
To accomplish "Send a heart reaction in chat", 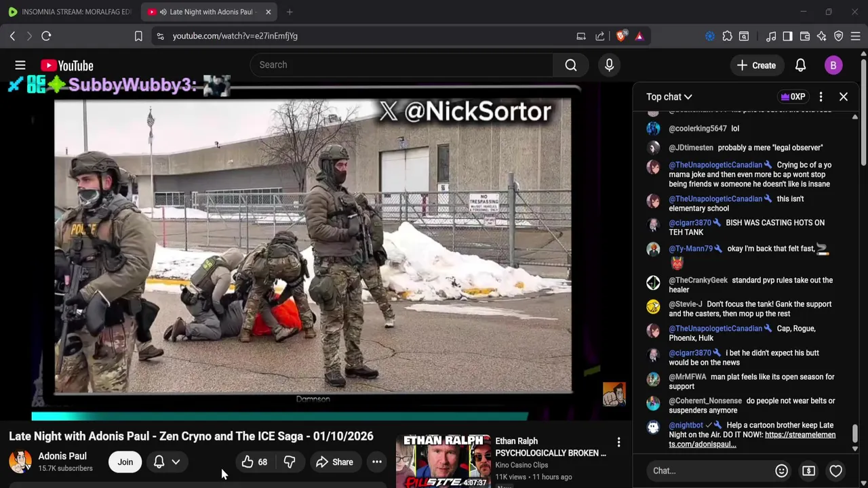I will [835, 470].
